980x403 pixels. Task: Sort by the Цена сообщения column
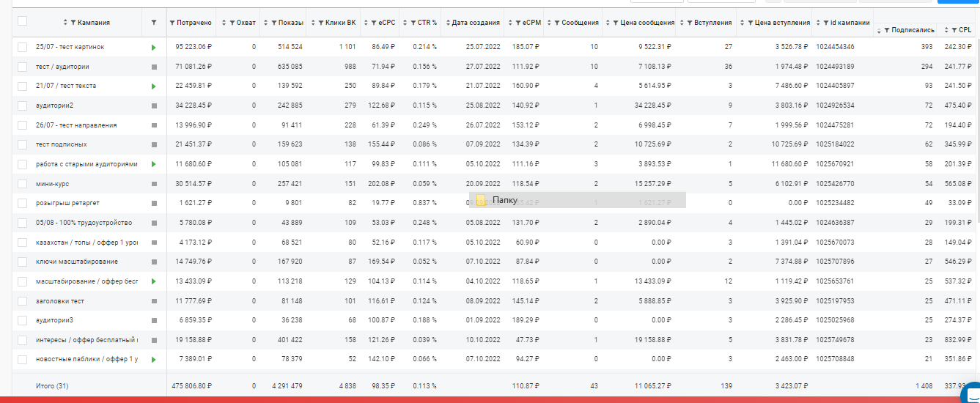[x=608, y=23]
